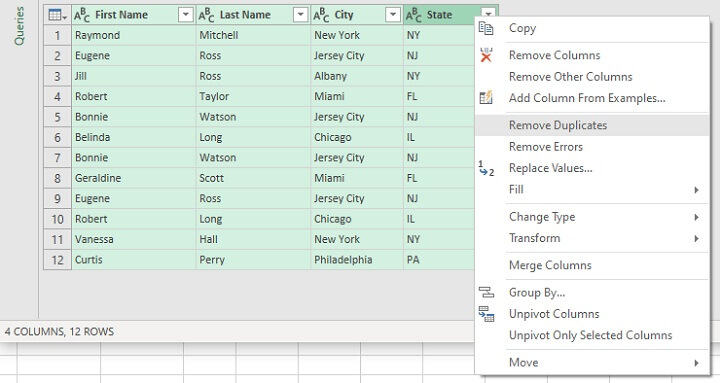Click the Philadelphia city cell
The height and width of the screenshot is (383, 720).
pyautogui.click(x=357, y=260)
